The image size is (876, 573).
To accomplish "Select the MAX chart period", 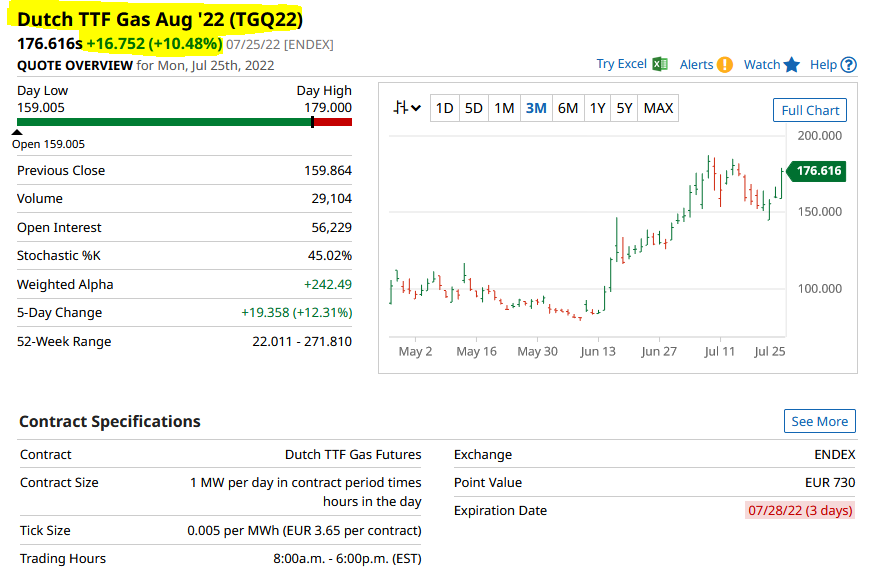I will (659, 108).
